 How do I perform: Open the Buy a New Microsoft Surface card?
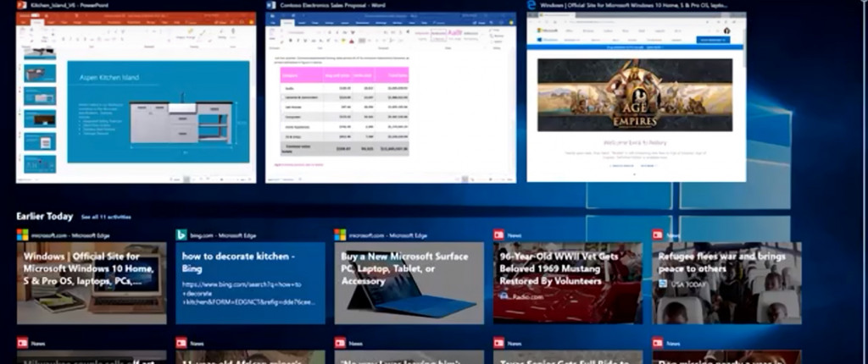409,284
